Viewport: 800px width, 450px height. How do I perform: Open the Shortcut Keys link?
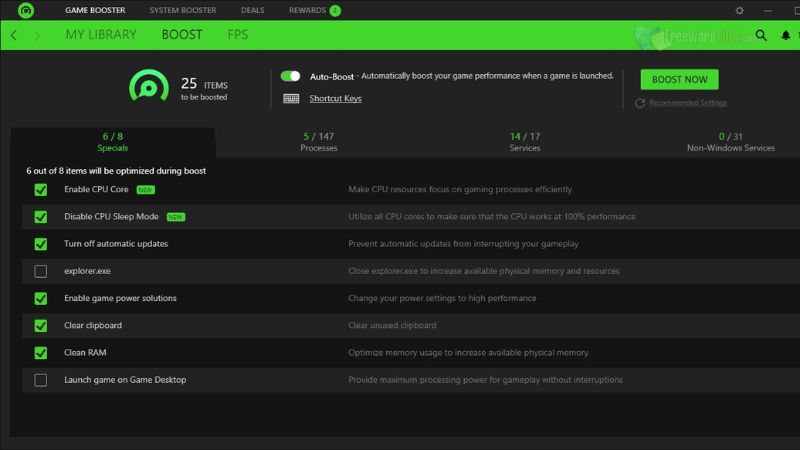(x=335, y=99)
